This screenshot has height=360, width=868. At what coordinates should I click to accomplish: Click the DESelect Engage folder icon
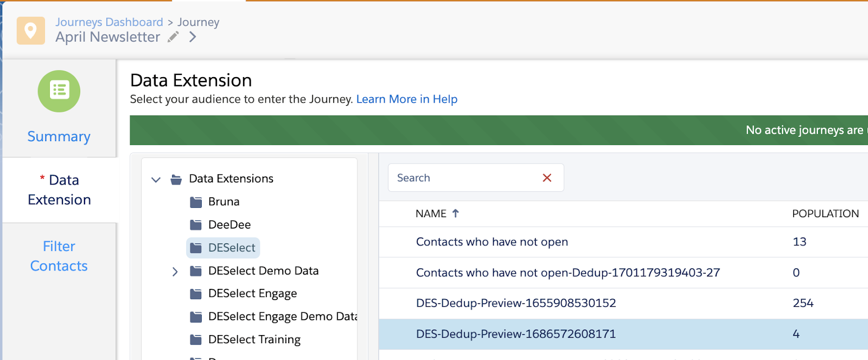click(x=196, y=294)
